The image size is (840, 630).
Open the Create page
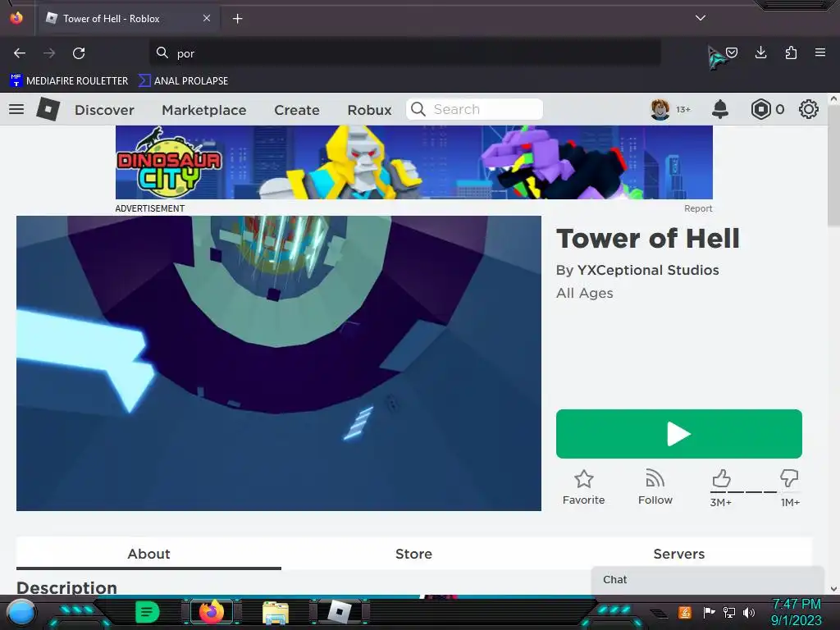(x=297, y=110)
